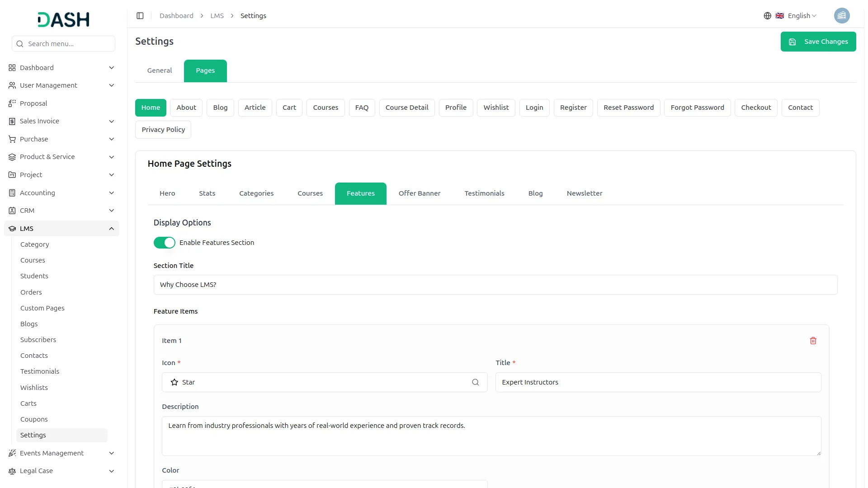Disable the Enable Features Section toggle
This screenshot has height=488, width=868.
[164, 243]
